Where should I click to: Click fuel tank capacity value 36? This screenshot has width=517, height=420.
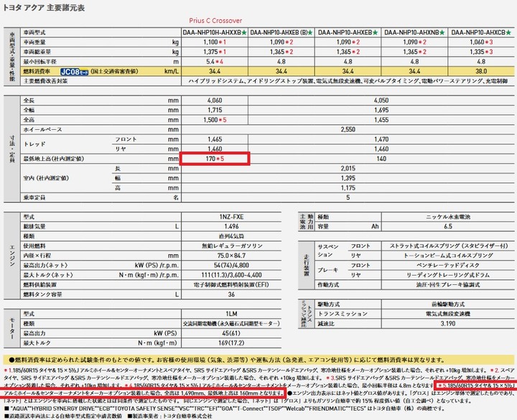(x=231, y=294)
